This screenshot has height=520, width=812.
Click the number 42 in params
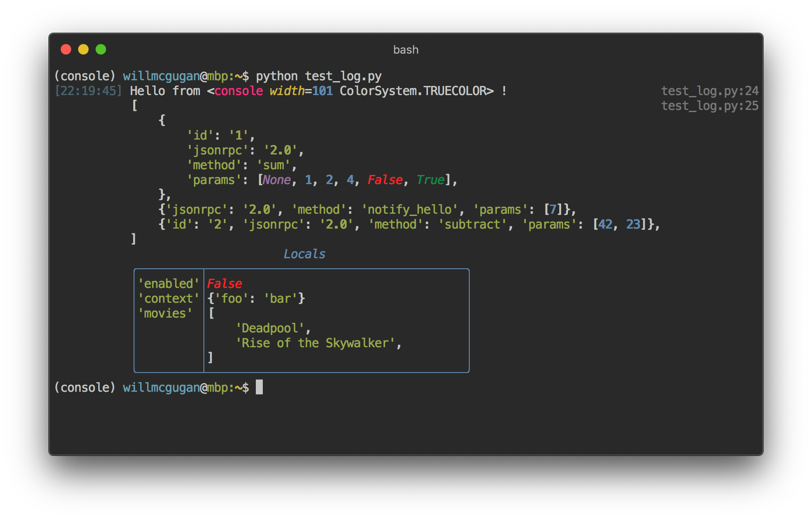(605, 225)
